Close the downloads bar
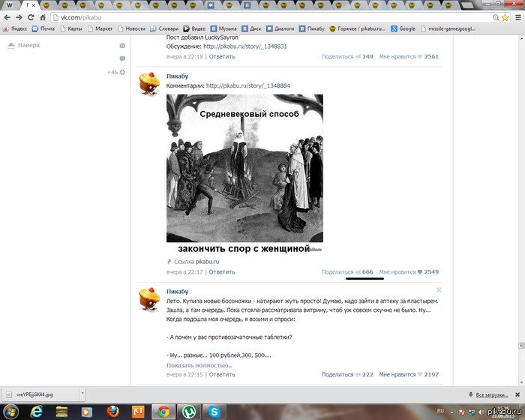 517,394
